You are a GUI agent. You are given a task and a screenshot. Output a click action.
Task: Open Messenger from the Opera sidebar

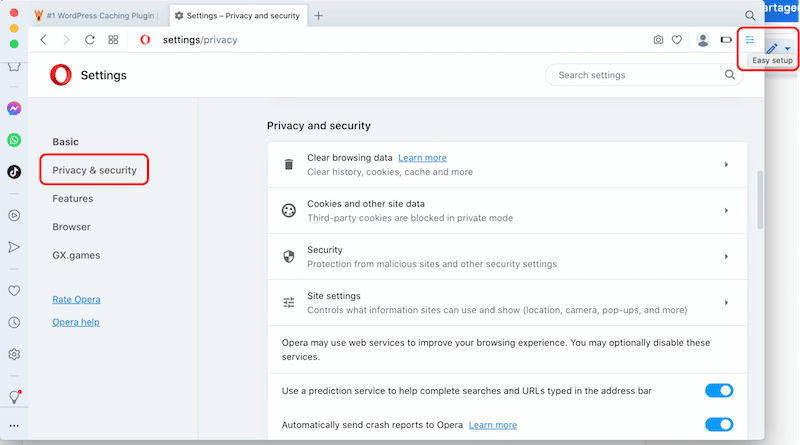14,108
